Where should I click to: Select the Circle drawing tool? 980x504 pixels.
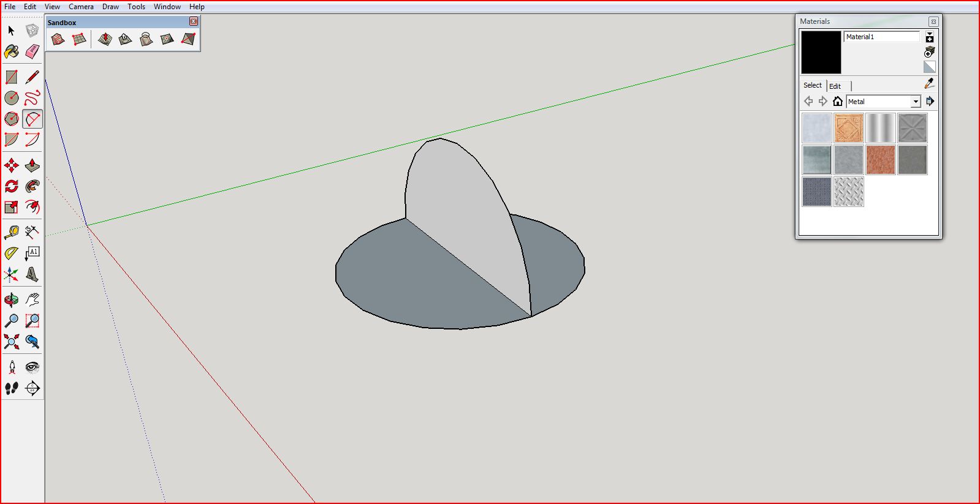tap(11, 98)
